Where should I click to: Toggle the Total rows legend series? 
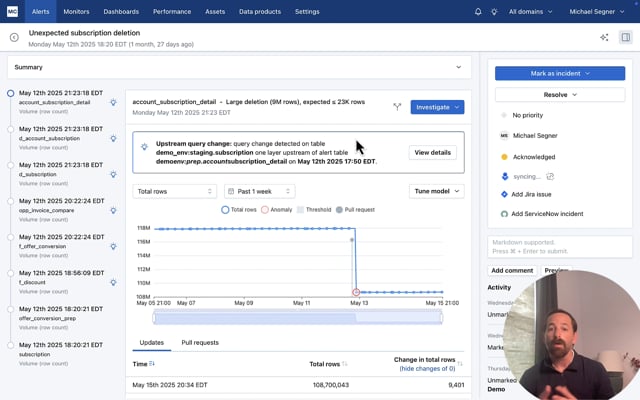(243, 209)
